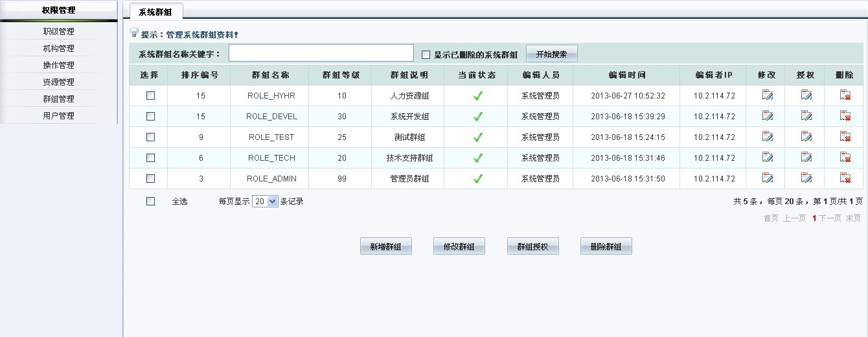Click the edit icon for ROLE_ADMIN
The image size is (868, 337).
768,178
